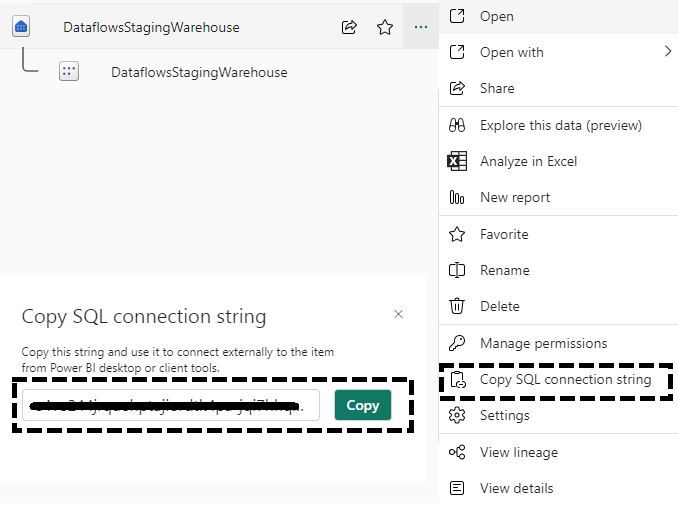Select Rename in the context menu
Image resolution: width=678 pixels, height=507 pixels.
pyautogui.click(x=504, y=270)
